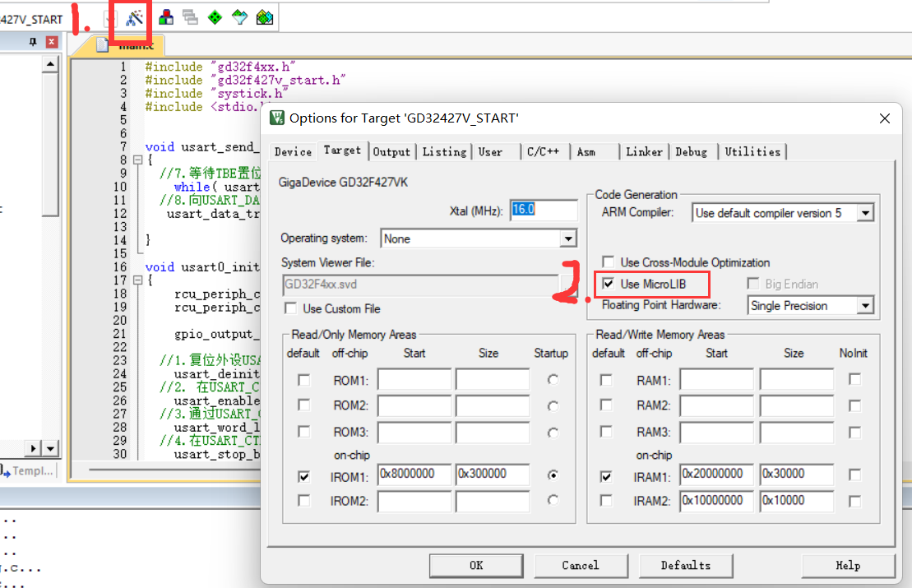Check NoInit for IRAM1
The width and height of the screenshot is (912, 588).
(x=854, y=475)
